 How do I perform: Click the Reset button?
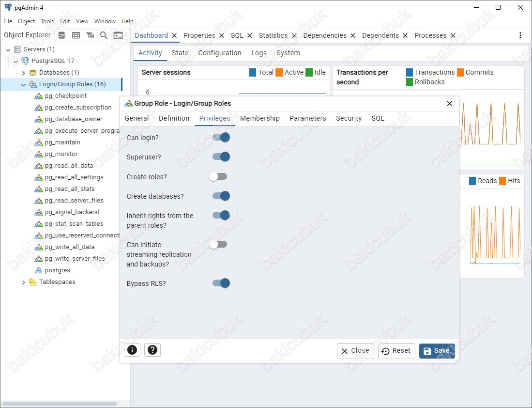396,351
